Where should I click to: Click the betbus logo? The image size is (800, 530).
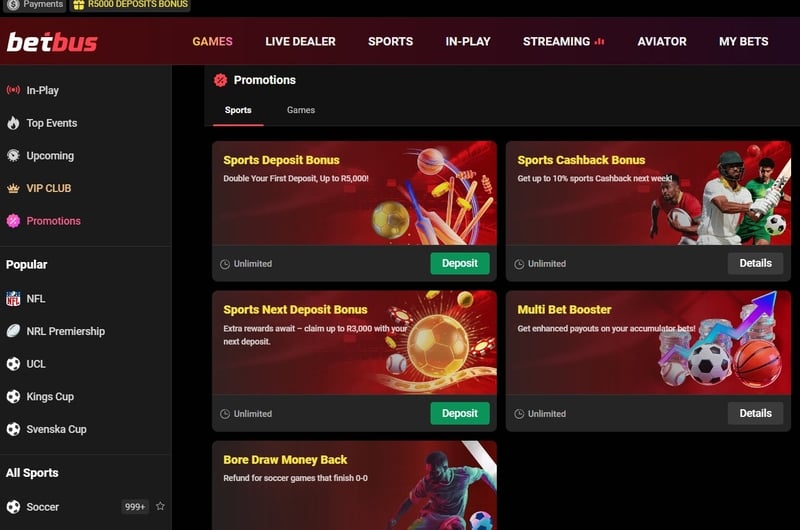pos(52,42)
